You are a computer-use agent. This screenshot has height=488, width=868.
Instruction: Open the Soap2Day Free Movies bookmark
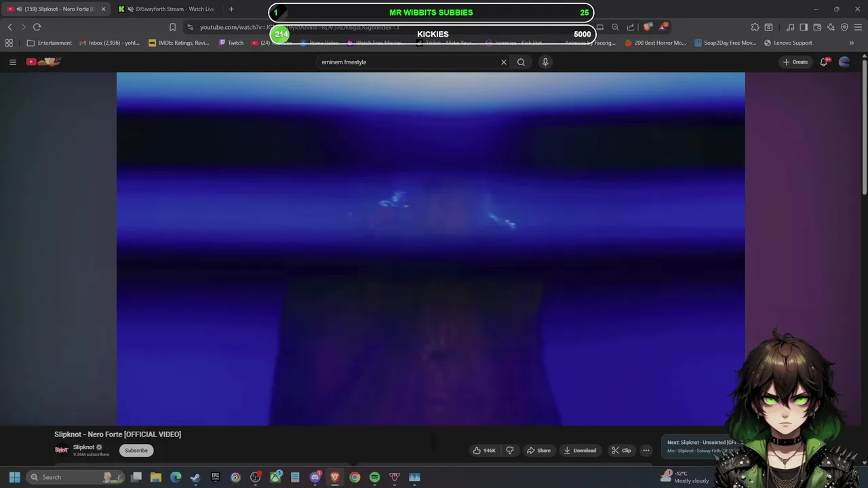point(725,43)
